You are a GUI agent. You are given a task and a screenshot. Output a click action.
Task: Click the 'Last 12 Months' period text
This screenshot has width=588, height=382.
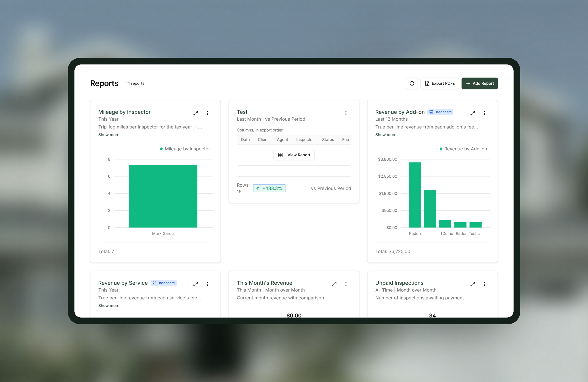tap(391, 119)
